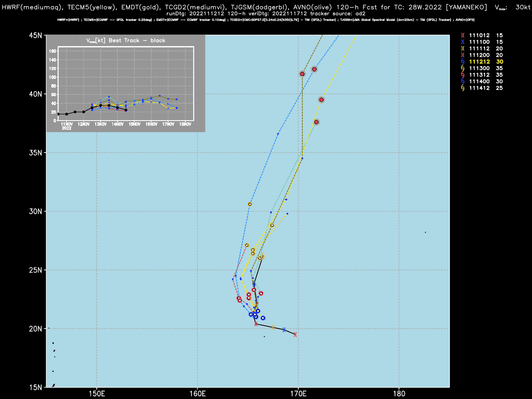Click the gold storm symbol beside 111412
Viewport: 532px width, 399px height.
[463, 88]
